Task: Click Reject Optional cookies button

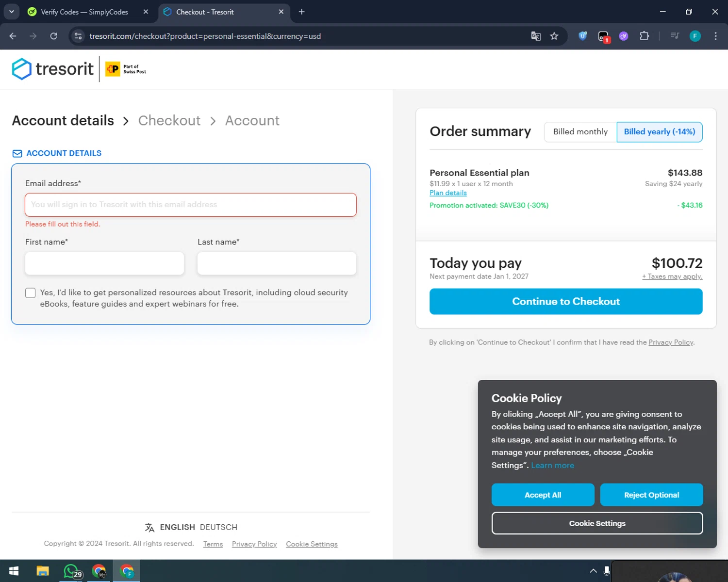Action: point(651,495)
